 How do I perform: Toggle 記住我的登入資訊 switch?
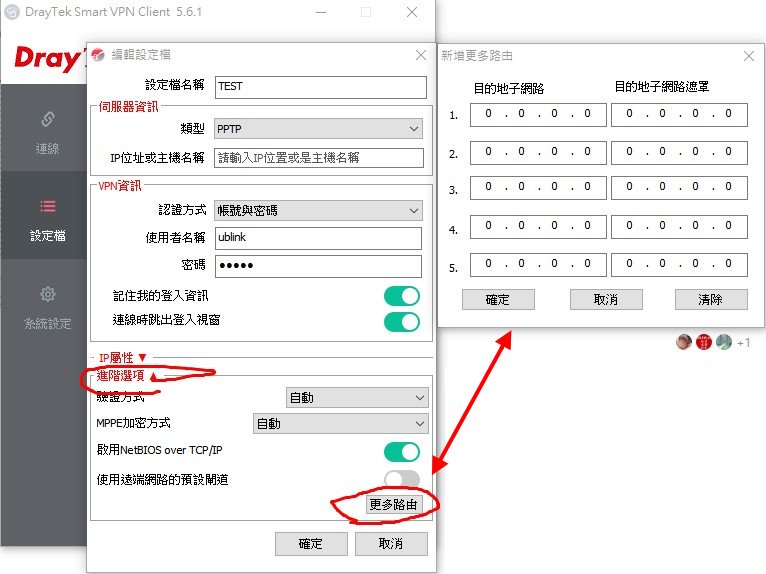402,296
